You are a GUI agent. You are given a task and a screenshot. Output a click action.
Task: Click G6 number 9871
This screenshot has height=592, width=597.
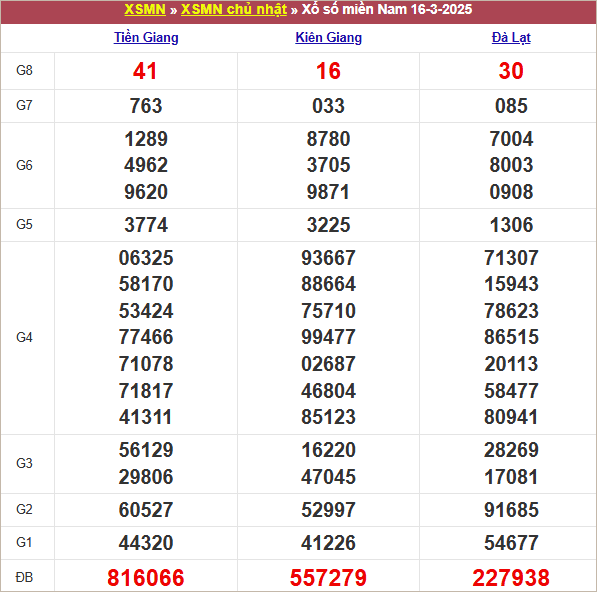tap(328, 191)
